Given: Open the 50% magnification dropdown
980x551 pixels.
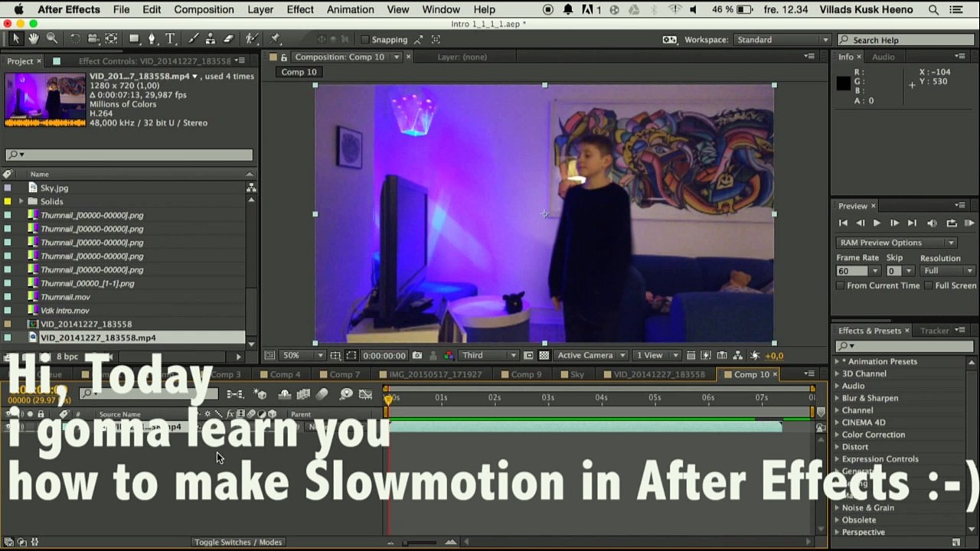Looking at the screenshot, I should point(304,355).
